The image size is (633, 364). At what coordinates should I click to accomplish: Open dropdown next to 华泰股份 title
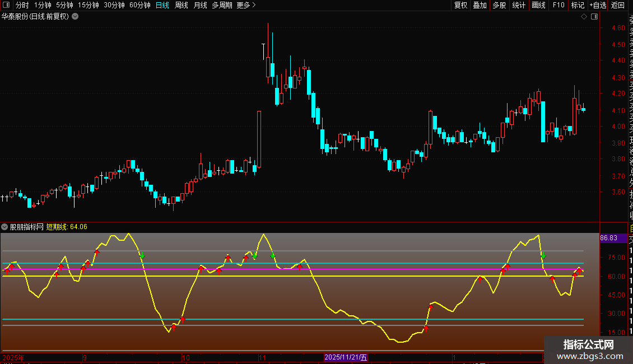coord(75,17)
